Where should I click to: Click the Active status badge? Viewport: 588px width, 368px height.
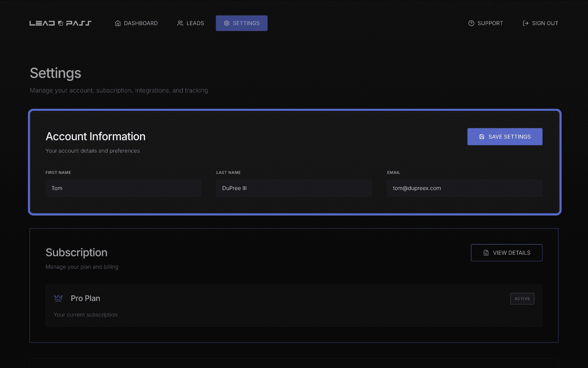point(522,299)
